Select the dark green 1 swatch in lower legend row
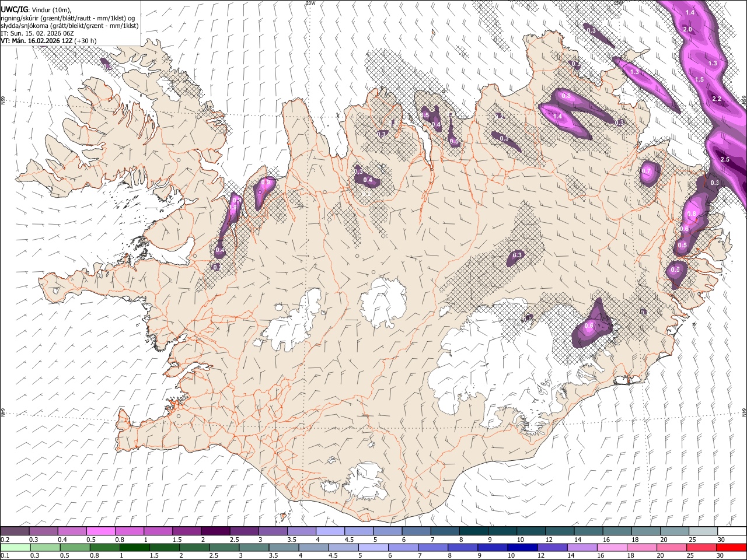 (135, 547)
